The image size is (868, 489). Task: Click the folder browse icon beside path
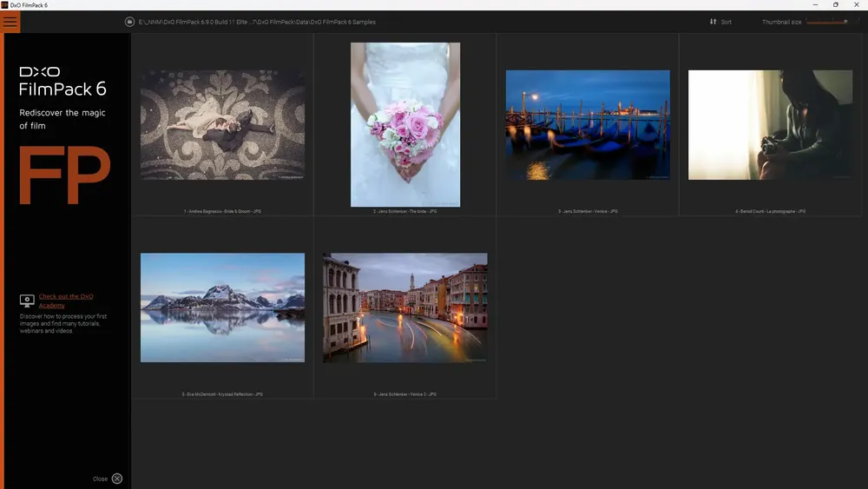129,23
